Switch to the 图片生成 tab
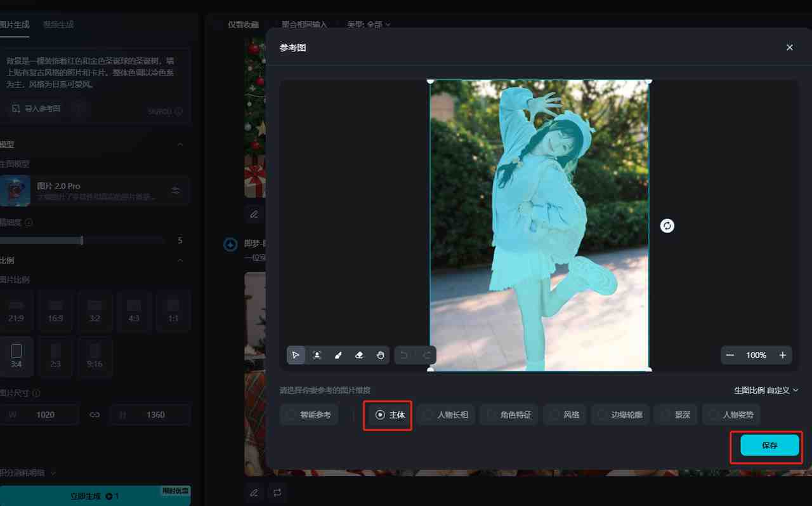Image resolution: width=812 pixels, height=506 pixels. [x=15, y=25]
